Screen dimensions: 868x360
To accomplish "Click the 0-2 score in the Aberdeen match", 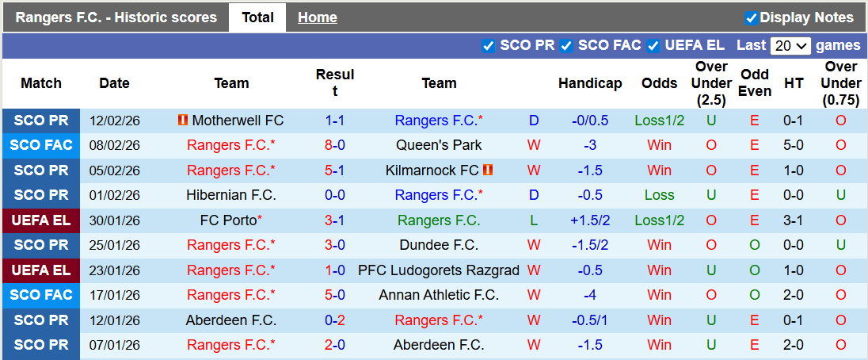I will pos(334,320).
